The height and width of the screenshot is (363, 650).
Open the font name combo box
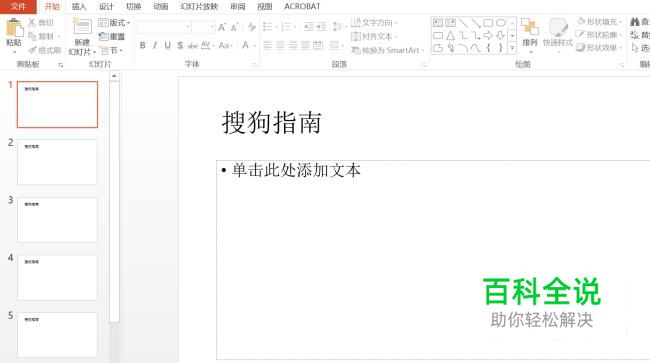click(164, 27)
